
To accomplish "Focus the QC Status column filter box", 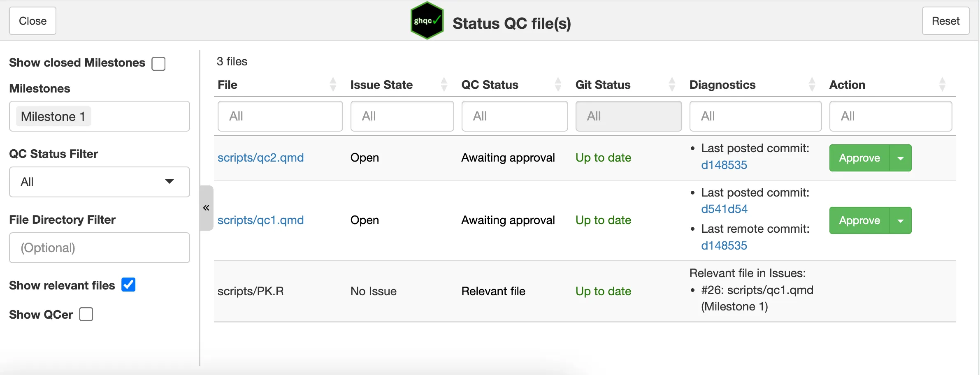I will click(514, 116).
